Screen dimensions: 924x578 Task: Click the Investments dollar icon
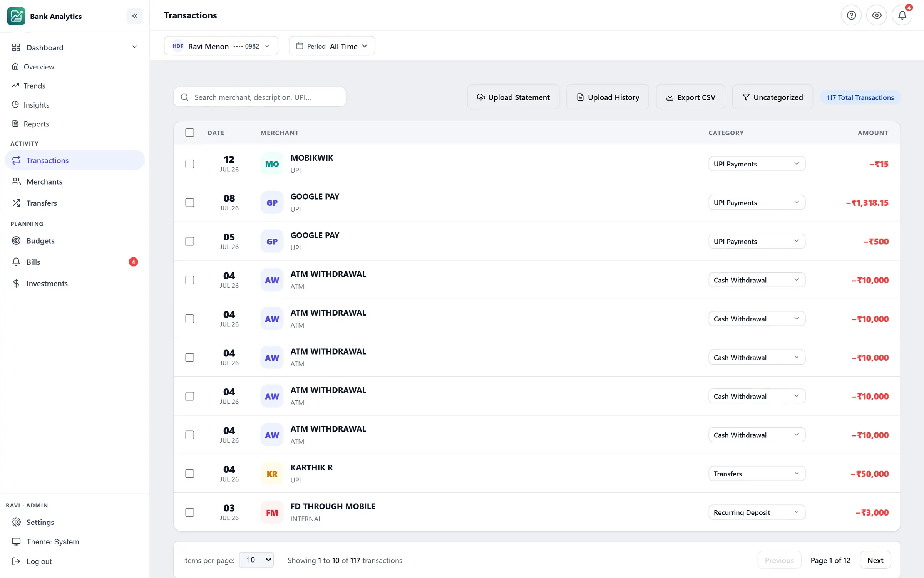pos(16,284)
